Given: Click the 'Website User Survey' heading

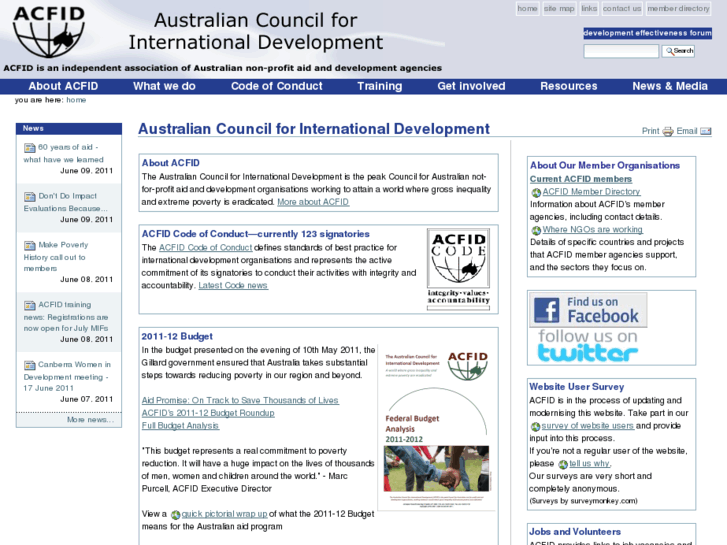Looking at the screenshot, I should [577, 387].
